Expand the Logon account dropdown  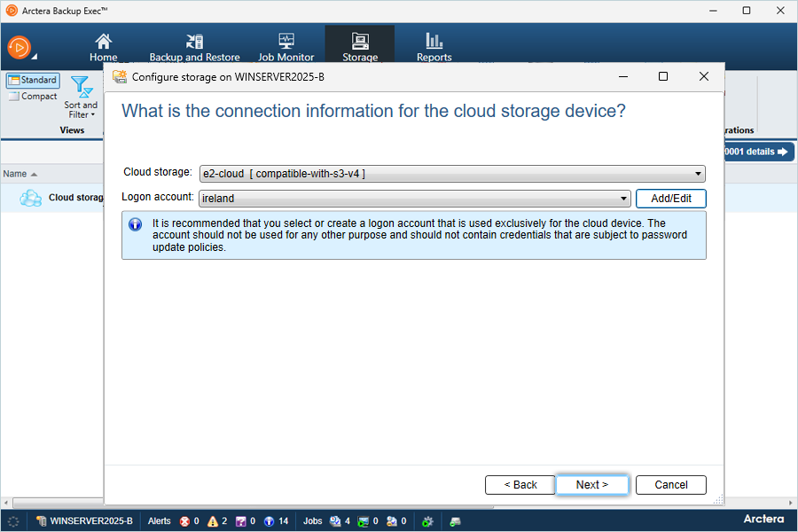point(415,199)
